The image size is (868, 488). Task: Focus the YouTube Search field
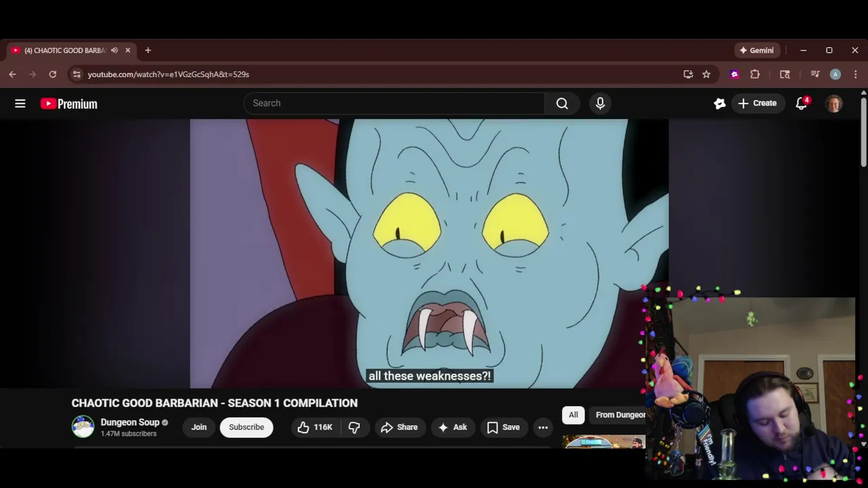click(x=395, y=103)
